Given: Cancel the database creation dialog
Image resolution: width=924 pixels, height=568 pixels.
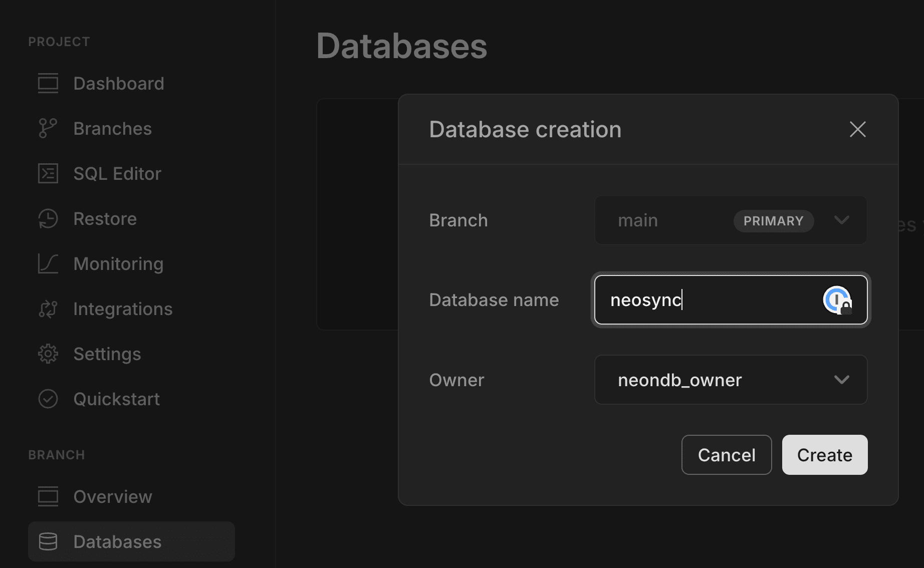Looking at the screenshot, I should point(726,455).
